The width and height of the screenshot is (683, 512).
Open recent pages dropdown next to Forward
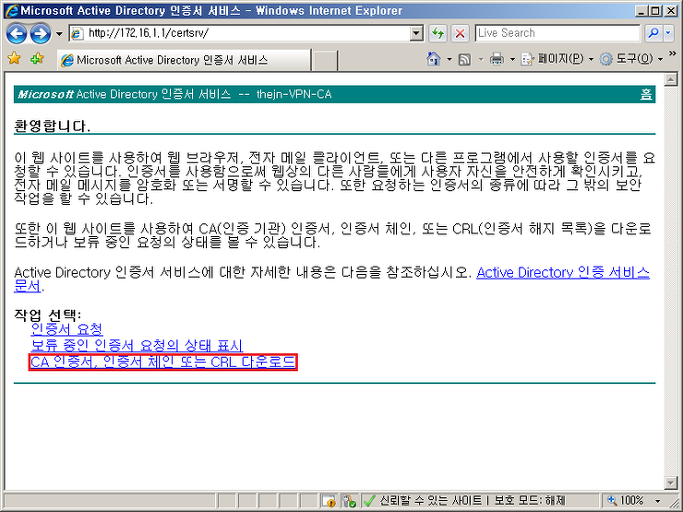coord(59,34)
